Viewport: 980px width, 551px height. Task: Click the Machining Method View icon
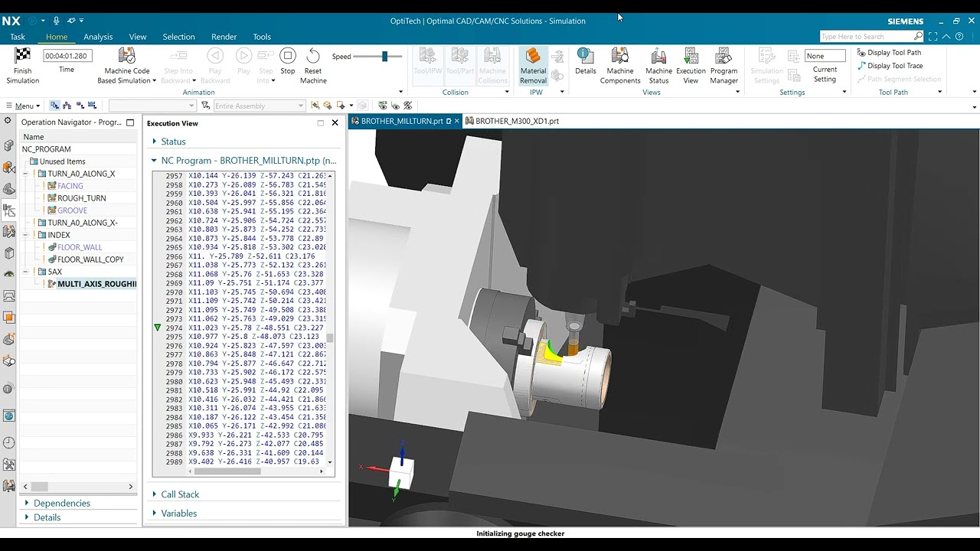click(93, 106)
